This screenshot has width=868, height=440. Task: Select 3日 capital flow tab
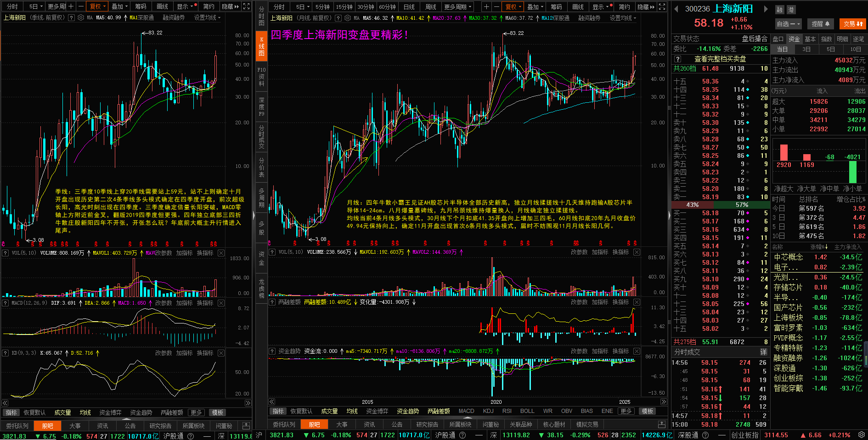pyautogui.click(x=806, y=49)
